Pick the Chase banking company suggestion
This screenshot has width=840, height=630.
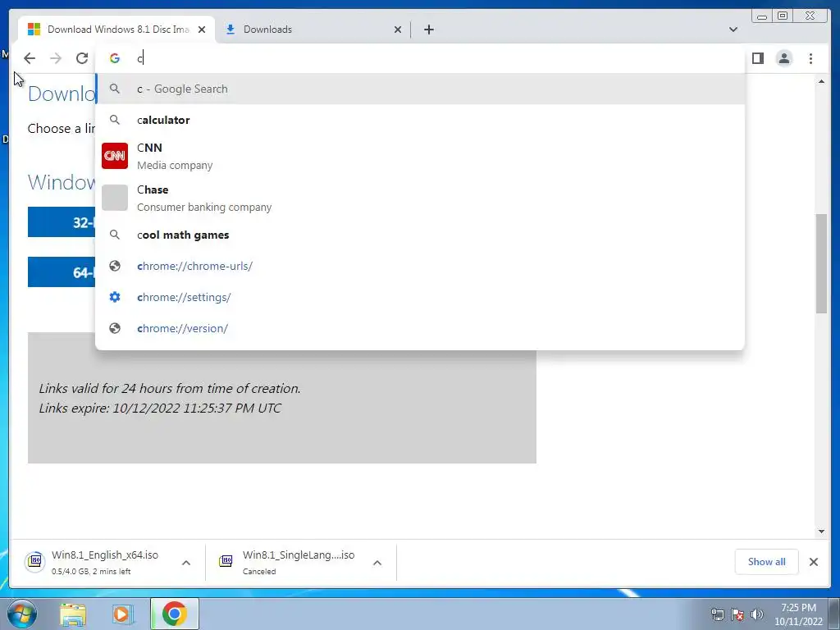pos(420,199)
